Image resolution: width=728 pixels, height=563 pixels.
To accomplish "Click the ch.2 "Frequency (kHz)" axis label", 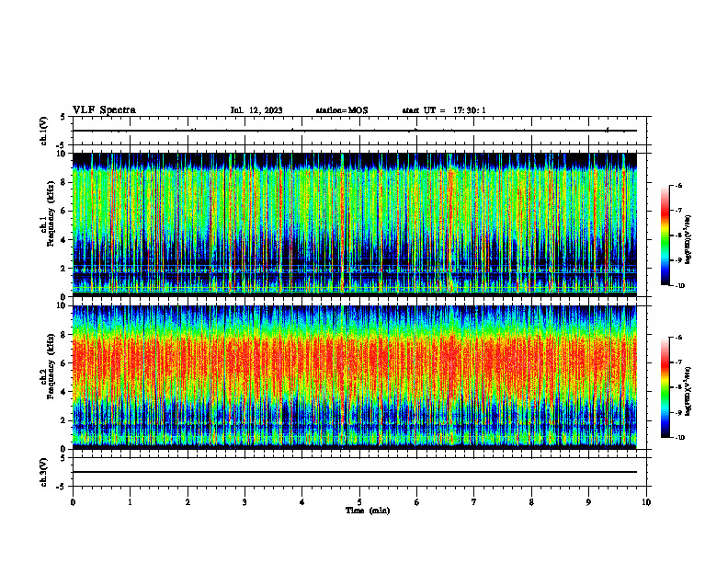I will (51, 366).
